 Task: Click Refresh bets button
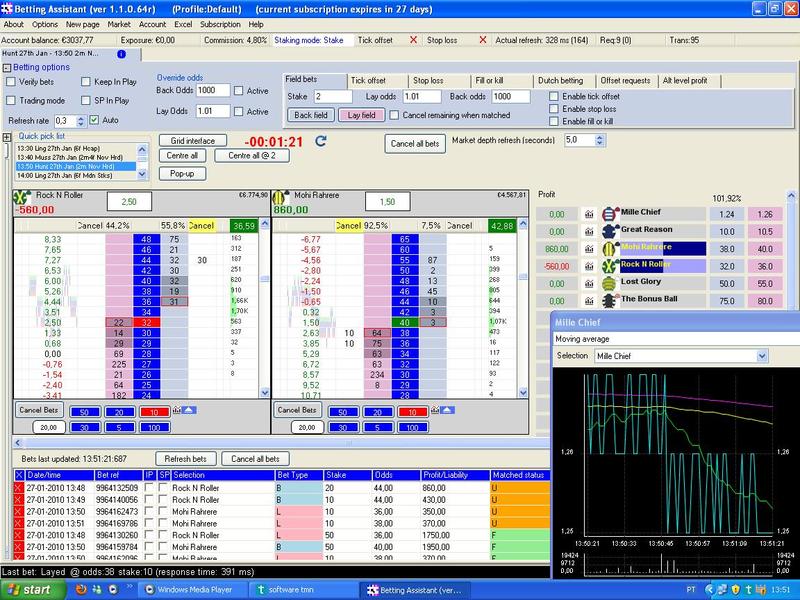coord(186,459)
